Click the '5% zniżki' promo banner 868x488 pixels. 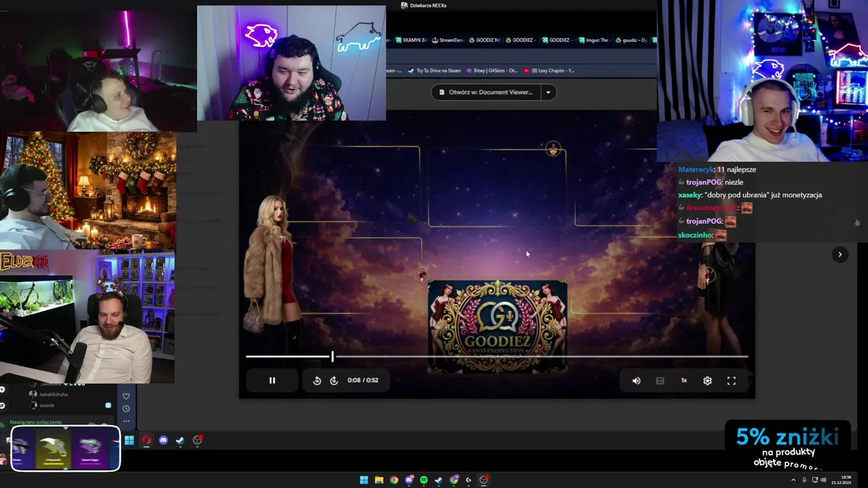click(787, 445)
